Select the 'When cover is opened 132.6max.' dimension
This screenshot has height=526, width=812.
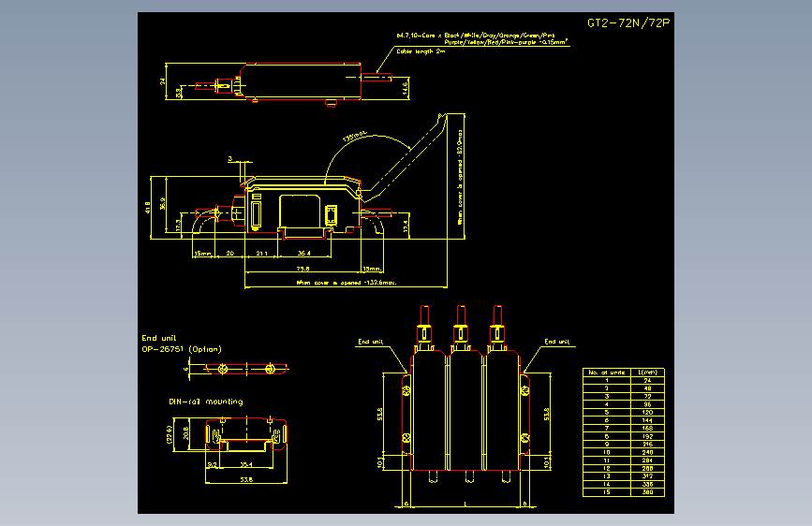pos(346,283)
